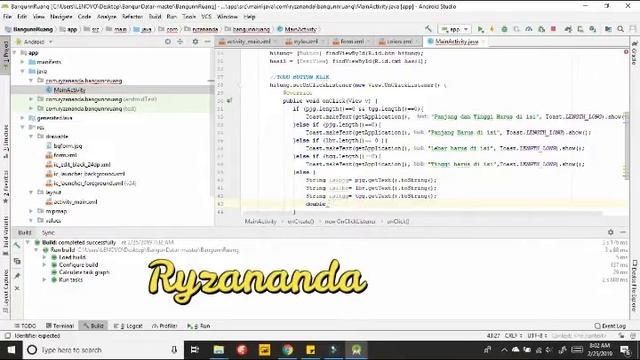
Task: Run the app with green play icon
Action: (480, 29)
